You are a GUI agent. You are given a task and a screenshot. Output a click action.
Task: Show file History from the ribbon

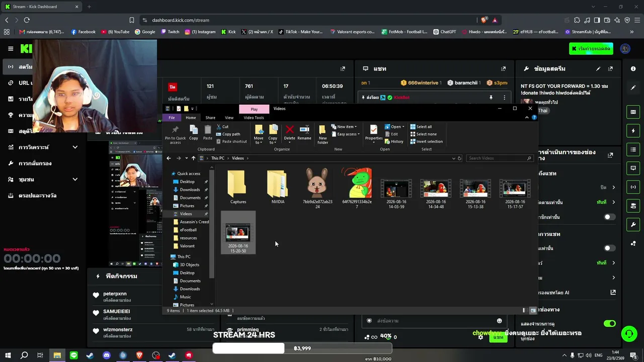pos(394,141)
